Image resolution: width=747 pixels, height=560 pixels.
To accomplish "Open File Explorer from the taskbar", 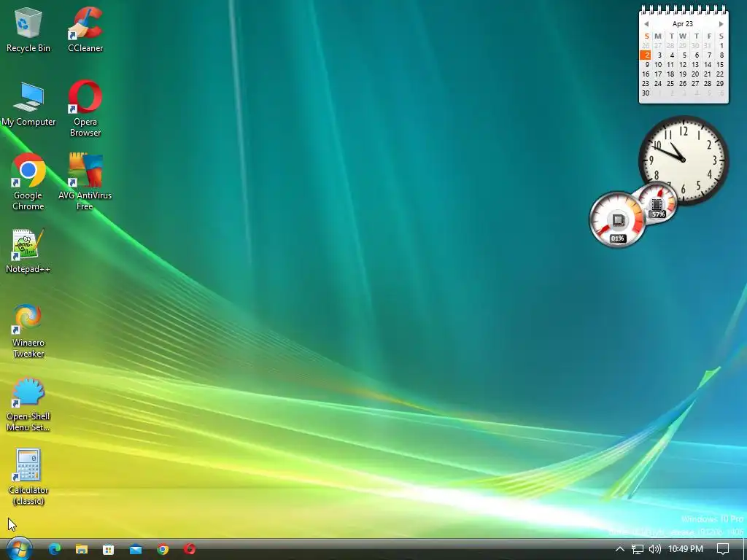I will pos(82,549).
